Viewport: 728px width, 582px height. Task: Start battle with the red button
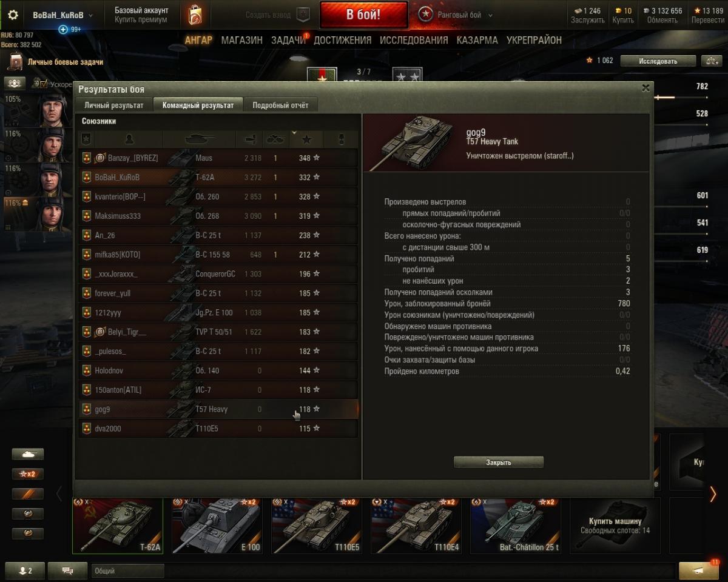pos(363,15)
